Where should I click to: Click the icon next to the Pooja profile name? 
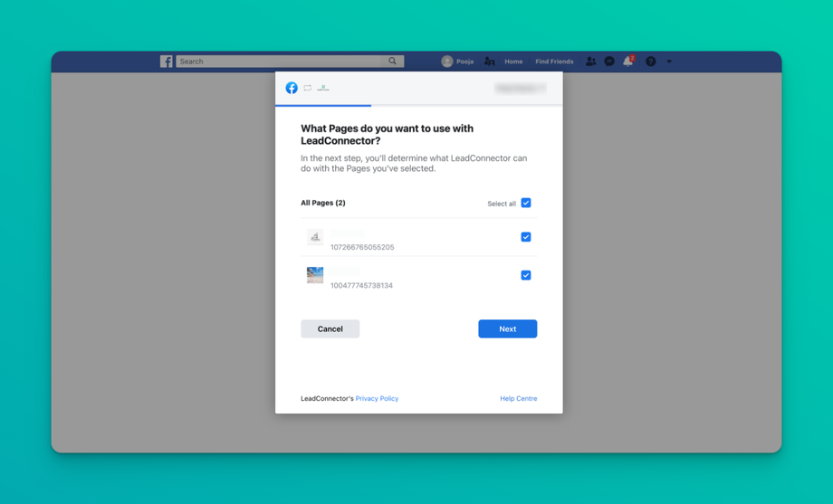489,62
